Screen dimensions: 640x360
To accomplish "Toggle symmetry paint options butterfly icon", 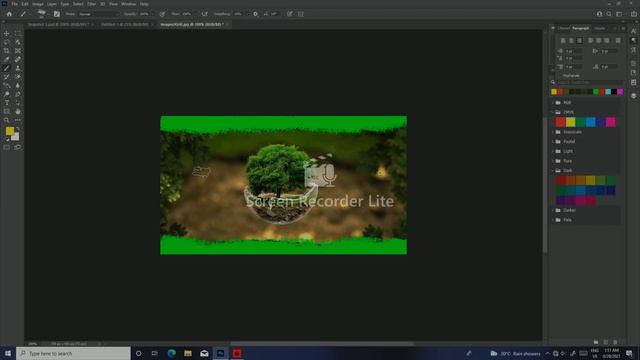I will 300,14.
